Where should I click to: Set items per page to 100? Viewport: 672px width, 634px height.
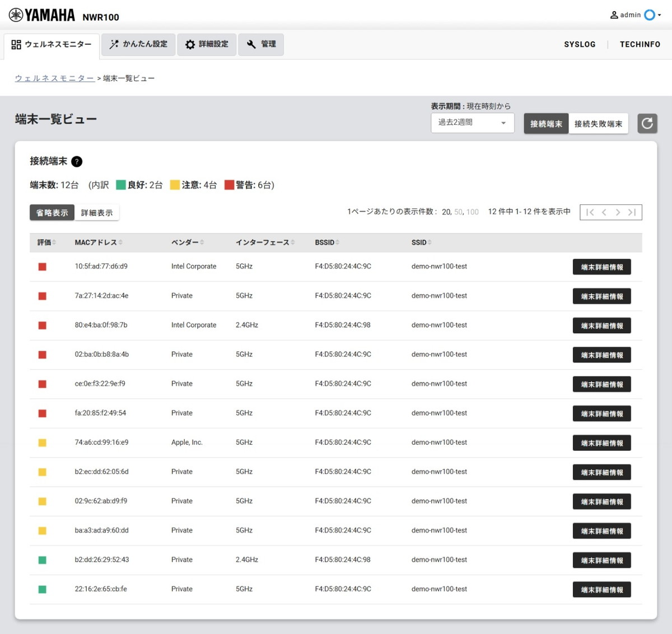(473, 212)
